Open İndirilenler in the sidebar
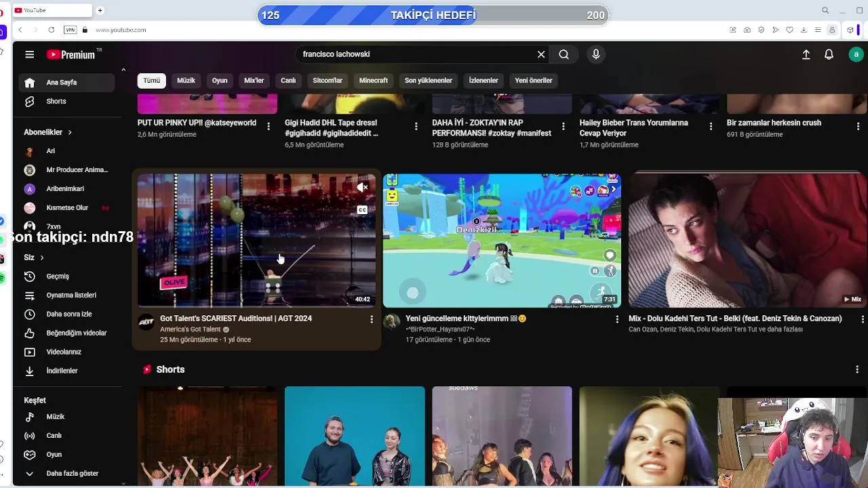Image resolution: width=868 pixels, height=488 pixels. coord(66,371)
